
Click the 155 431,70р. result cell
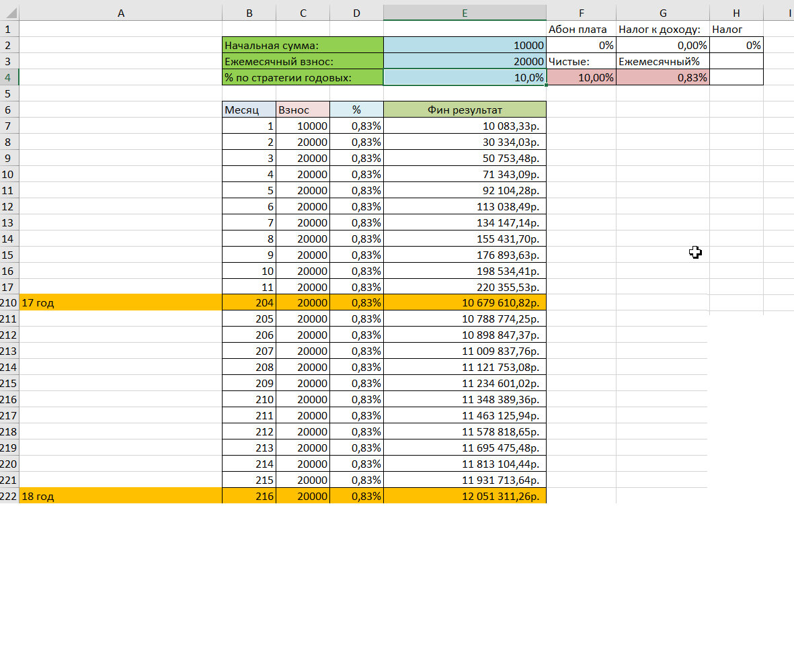pyautogui.click(x=465, y=239)
